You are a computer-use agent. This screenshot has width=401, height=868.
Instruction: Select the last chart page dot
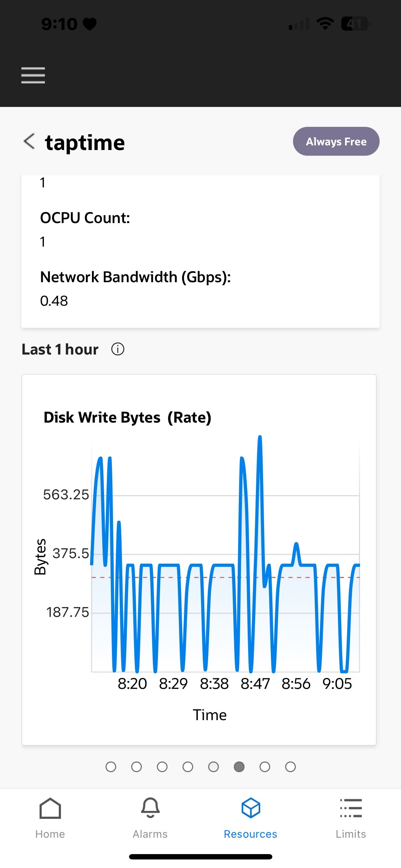[x=291, y=767]
